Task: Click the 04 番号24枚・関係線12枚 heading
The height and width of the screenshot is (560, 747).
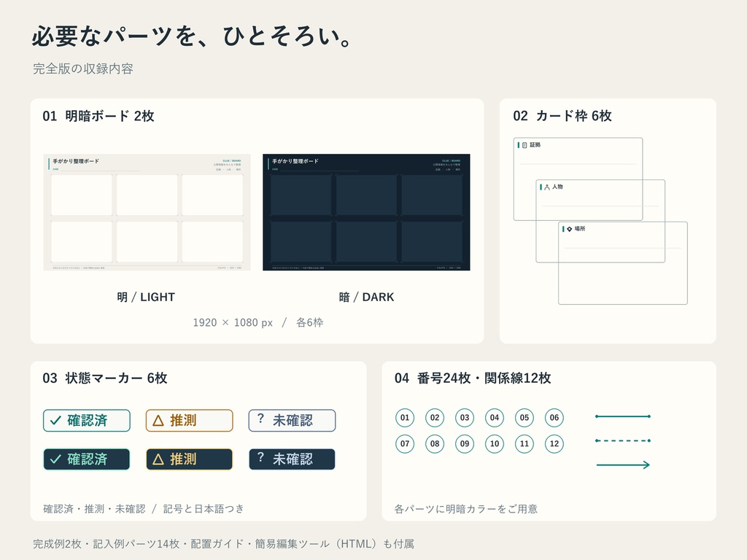Action: pos(473,378)
